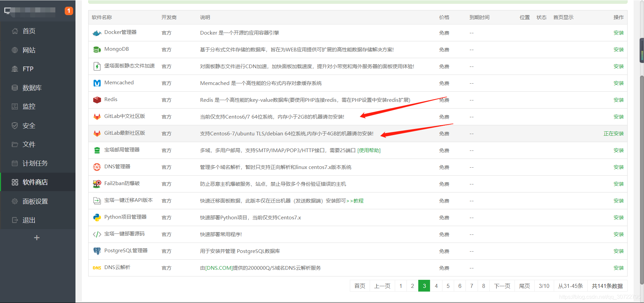The height and width of the screenshot is (303, 644).
Task: Click the DNS云解析 icon
Action: (x=97, y=268)
